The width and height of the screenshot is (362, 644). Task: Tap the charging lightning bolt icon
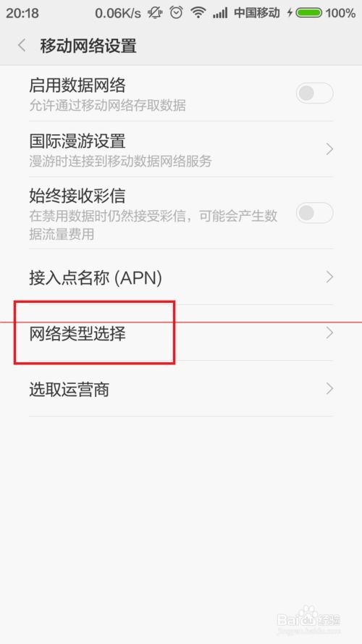pos(290,13)
